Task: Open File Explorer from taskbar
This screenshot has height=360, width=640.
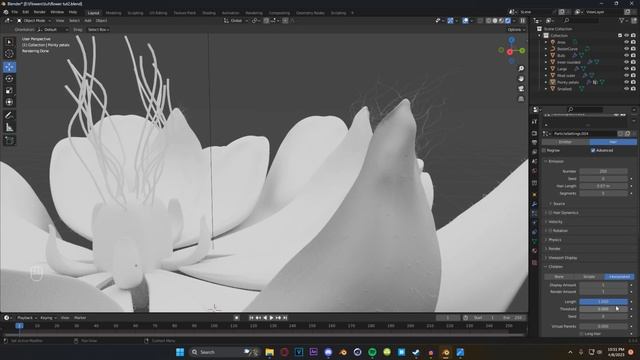Action: coord(269,352)
